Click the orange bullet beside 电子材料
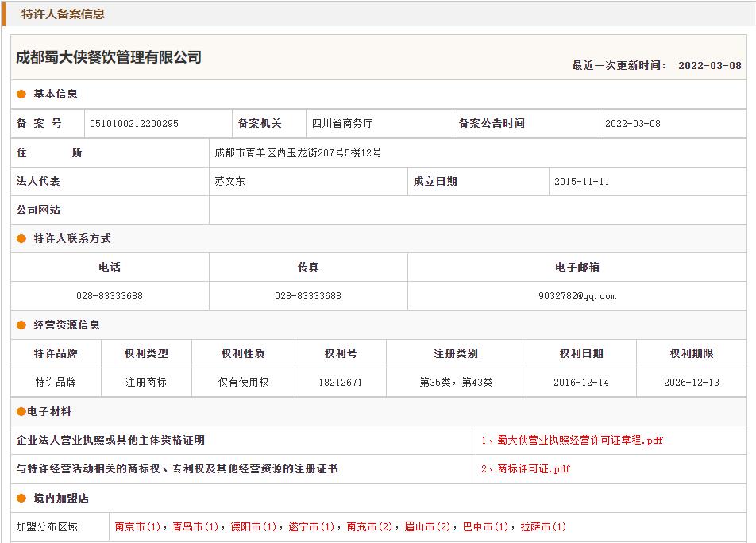Screen dimensions: 756x543 [21, 412]
